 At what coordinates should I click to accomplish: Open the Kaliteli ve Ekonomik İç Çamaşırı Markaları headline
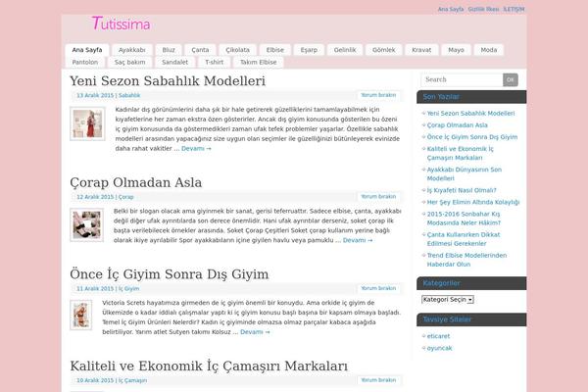(x=209, y=367)
